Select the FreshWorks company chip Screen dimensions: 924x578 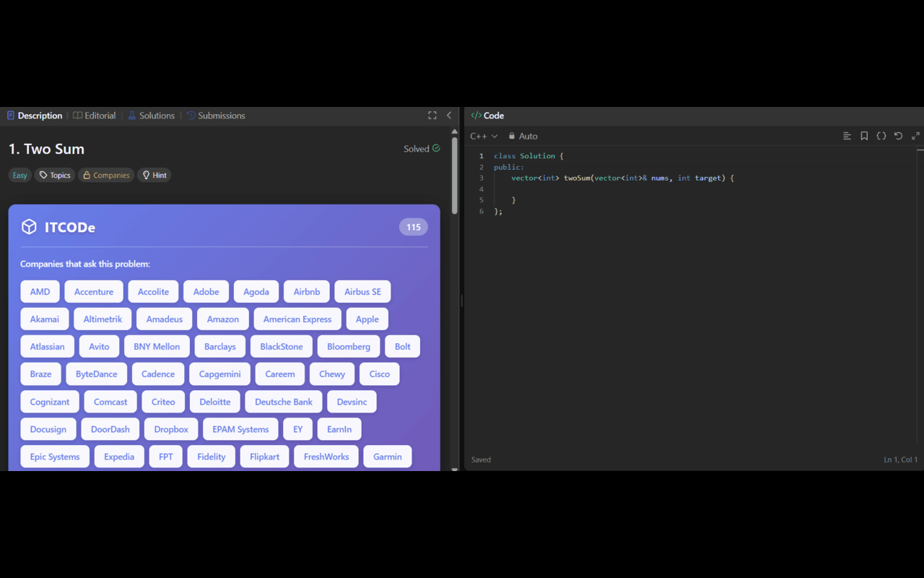pos(326,457)
